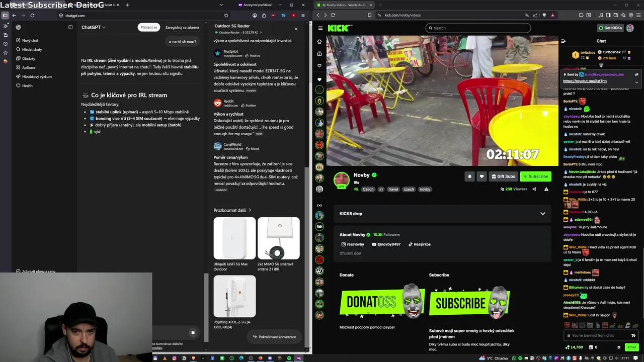Viewport: 644px width, 362px height.
Task: Open Kick user avatar menu
Action: [630, 28]
